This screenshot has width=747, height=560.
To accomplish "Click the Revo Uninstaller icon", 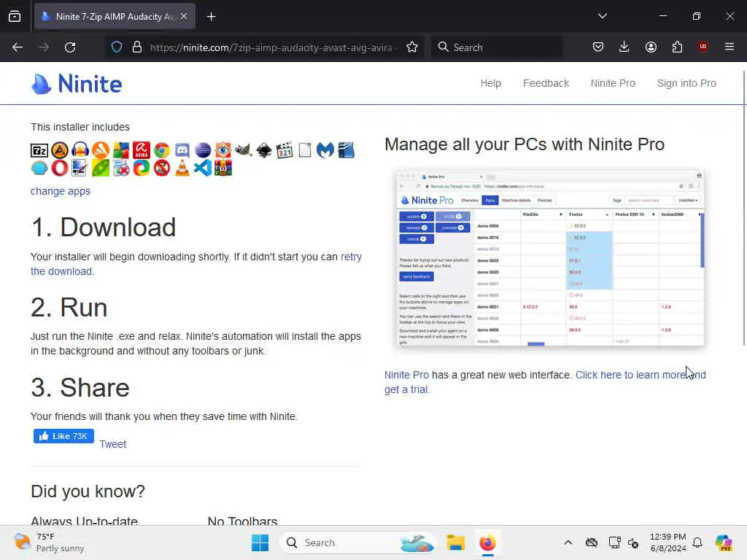I will [x=121, y=168].
